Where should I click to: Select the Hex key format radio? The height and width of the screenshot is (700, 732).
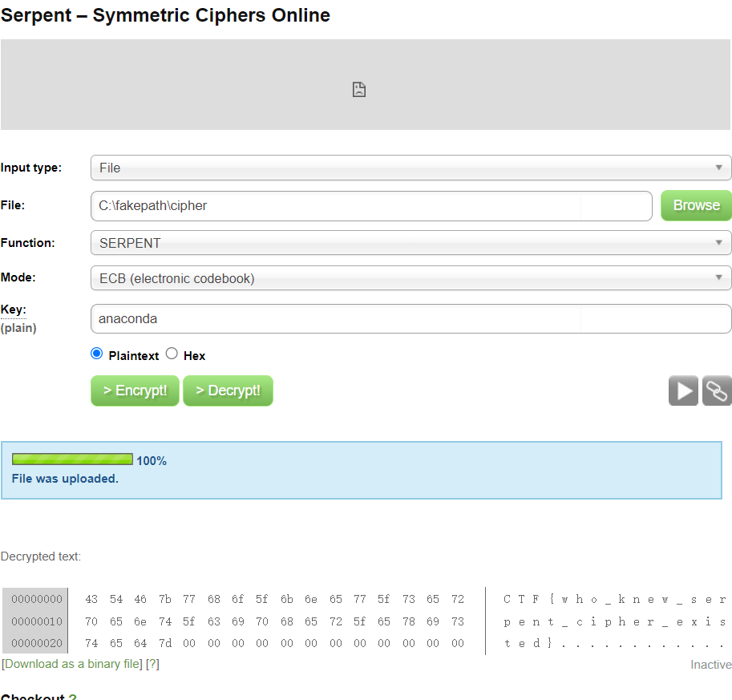point(172,354)
